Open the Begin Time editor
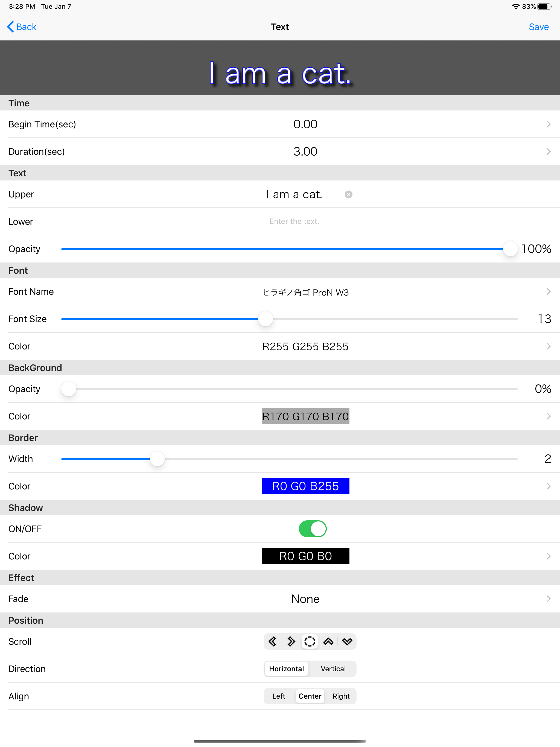560x747 pixels. [x=305, y=124]
